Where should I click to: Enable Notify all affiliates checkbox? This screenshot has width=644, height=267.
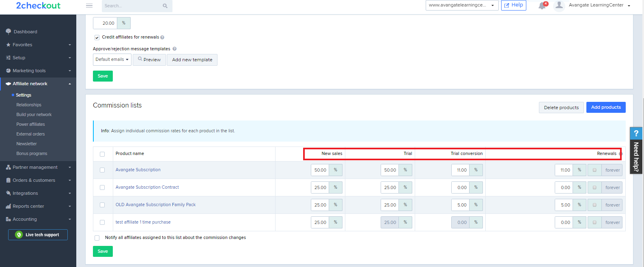click(x=97, y=238)
